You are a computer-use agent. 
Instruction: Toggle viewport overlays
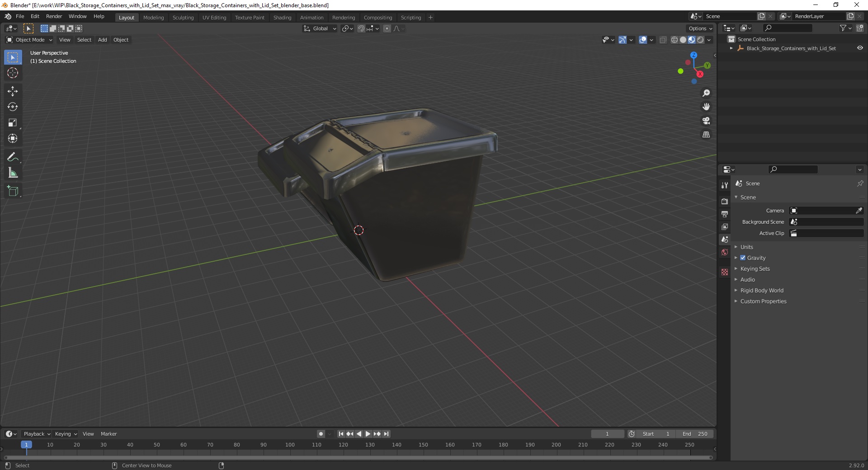[x=643, y=40]
